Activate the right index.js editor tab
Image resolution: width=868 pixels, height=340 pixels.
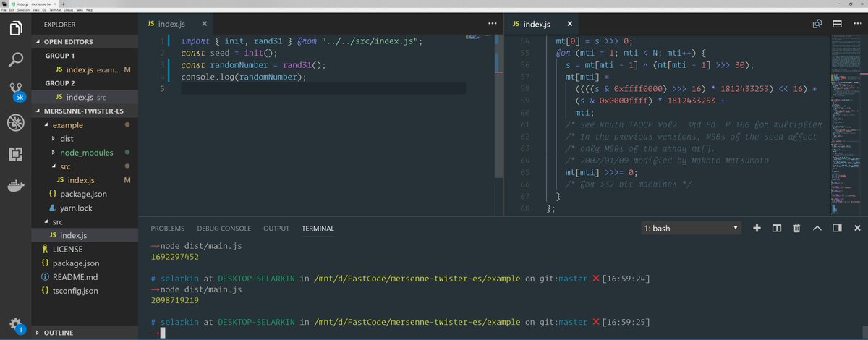[542, 24]
